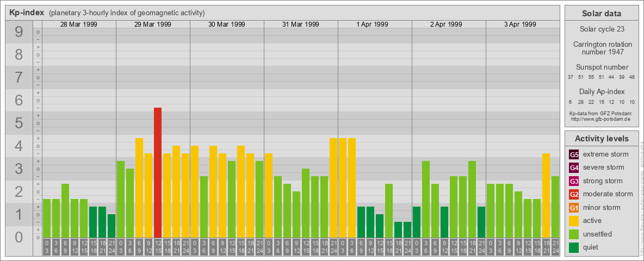Click Kp scale number 7
Image resolution: width=644 pixels, height=261 pixels.
coord(19,78)
